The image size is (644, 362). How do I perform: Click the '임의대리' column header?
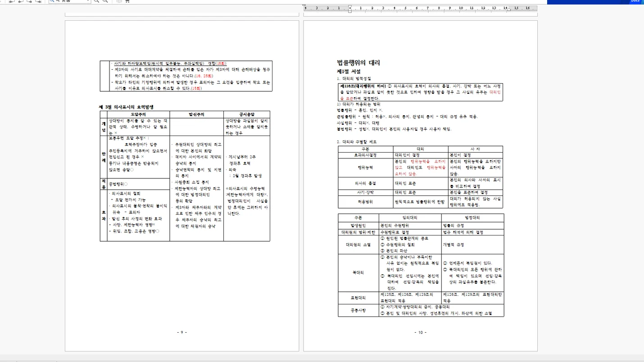(x=410, y=217)
